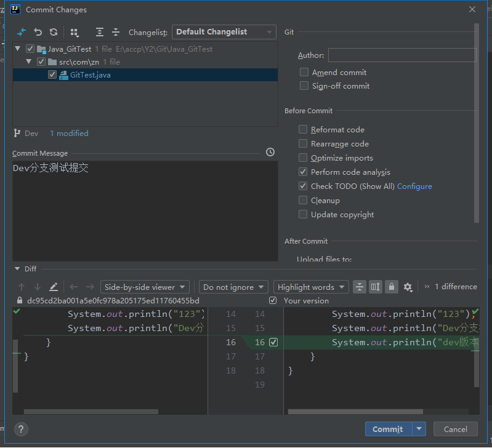
Task: Tick the Reformat code checkbox
Action: coord(303,129)
